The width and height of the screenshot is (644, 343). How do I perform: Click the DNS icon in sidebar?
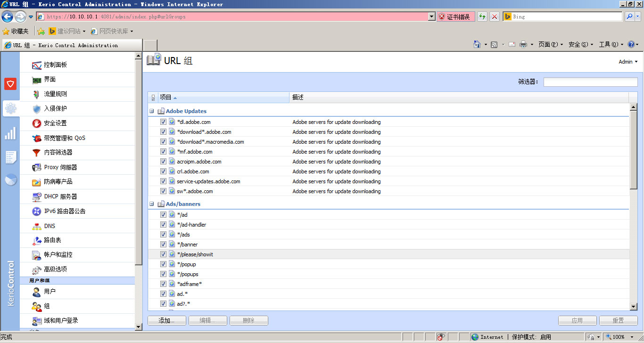click(37, 226)
